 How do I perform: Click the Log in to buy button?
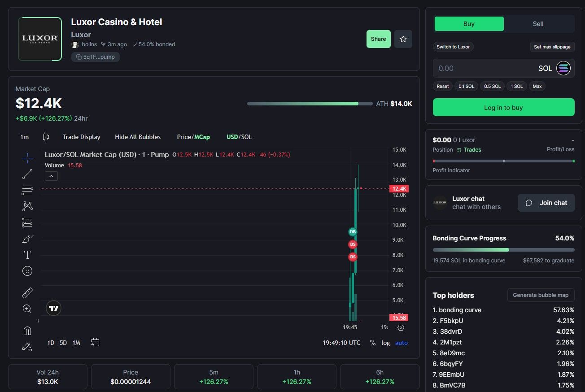tap(503, 108)
